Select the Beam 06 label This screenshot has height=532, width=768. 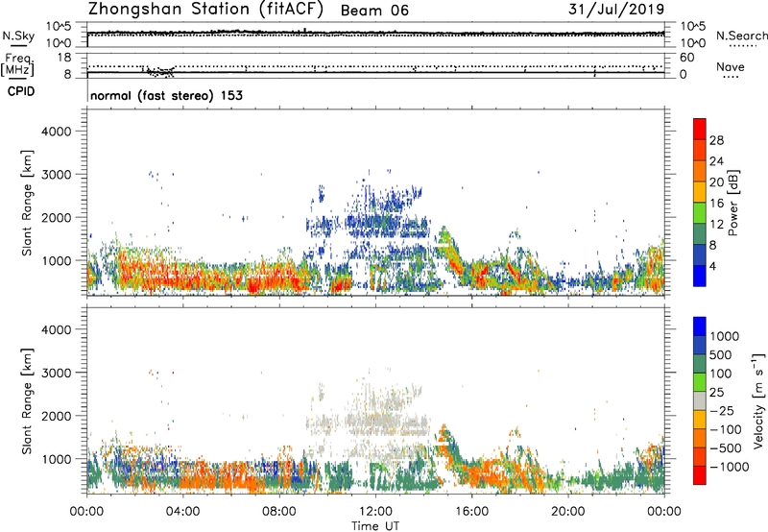pos(374,11)
